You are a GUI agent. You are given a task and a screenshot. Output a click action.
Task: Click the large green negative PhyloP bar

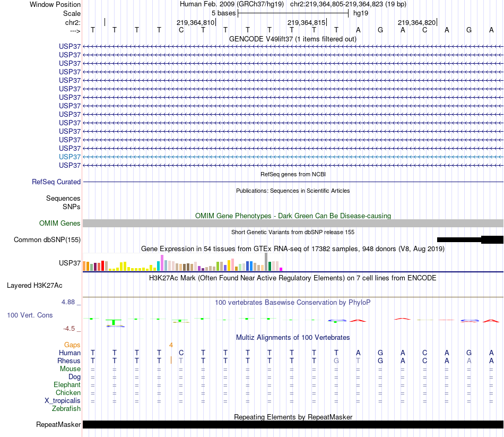pyautogui.click(x=114, y=322)
